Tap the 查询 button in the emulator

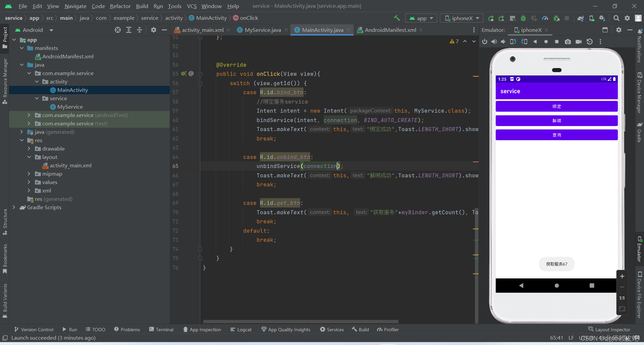tap(556, 135)
